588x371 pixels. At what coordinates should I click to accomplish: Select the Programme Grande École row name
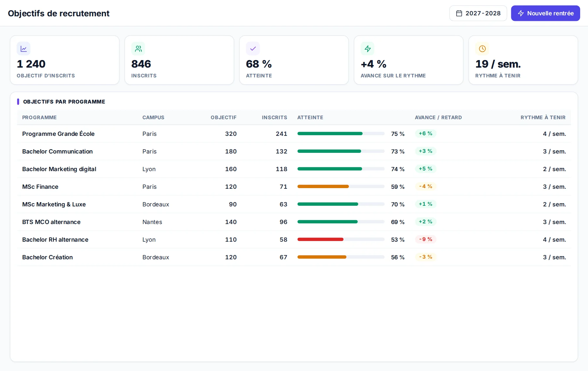[x=58, y=134]
